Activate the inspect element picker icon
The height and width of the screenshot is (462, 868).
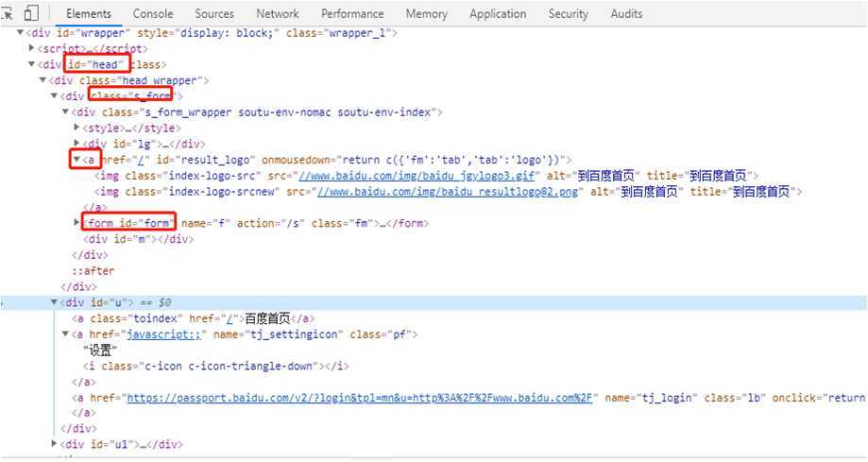(7, 13)
